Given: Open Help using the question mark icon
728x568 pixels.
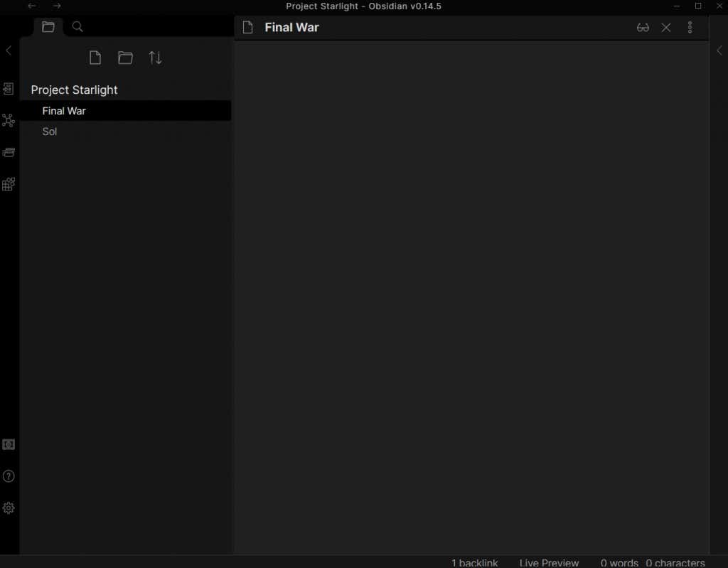Looking at the screenshot, I should coord(9,476).
